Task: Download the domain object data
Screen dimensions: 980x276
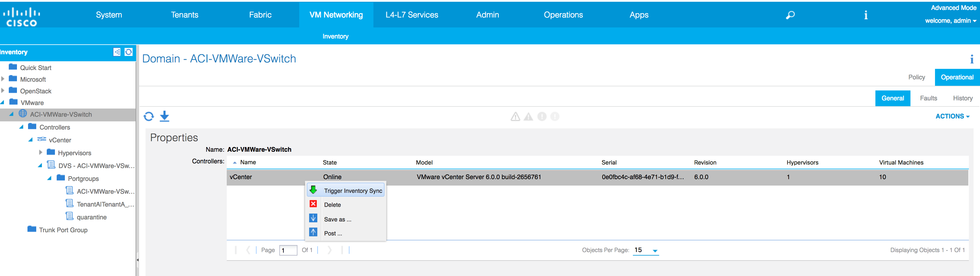Action: [x=164, y=116]
